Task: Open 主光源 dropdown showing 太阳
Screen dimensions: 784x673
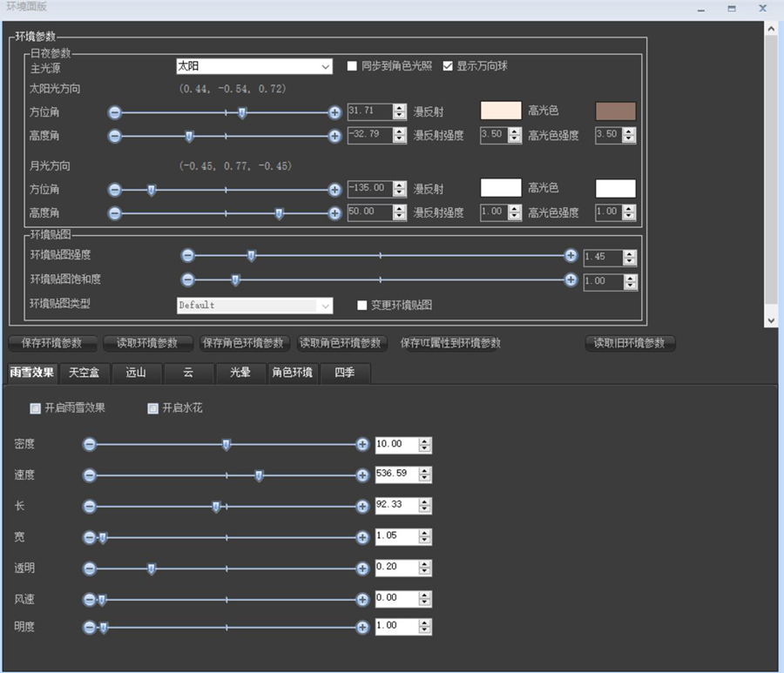Action: coord(253,66)
